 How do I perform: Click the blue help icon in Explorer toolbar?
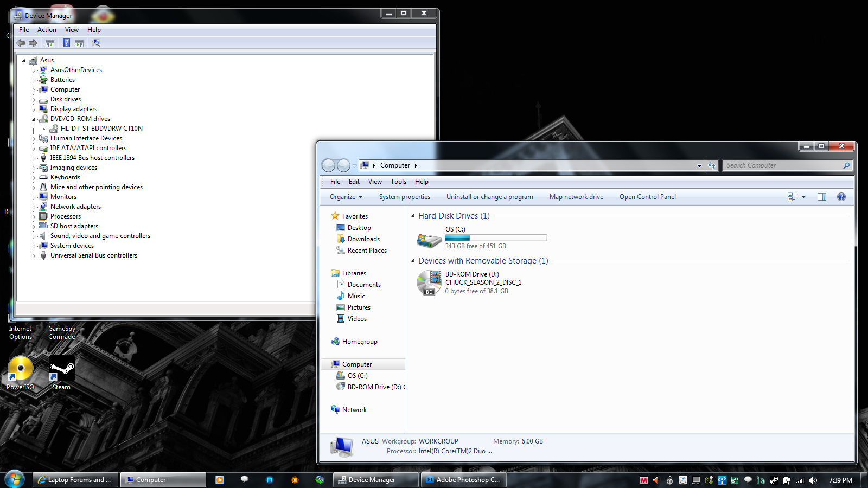(x=841, y=197)
